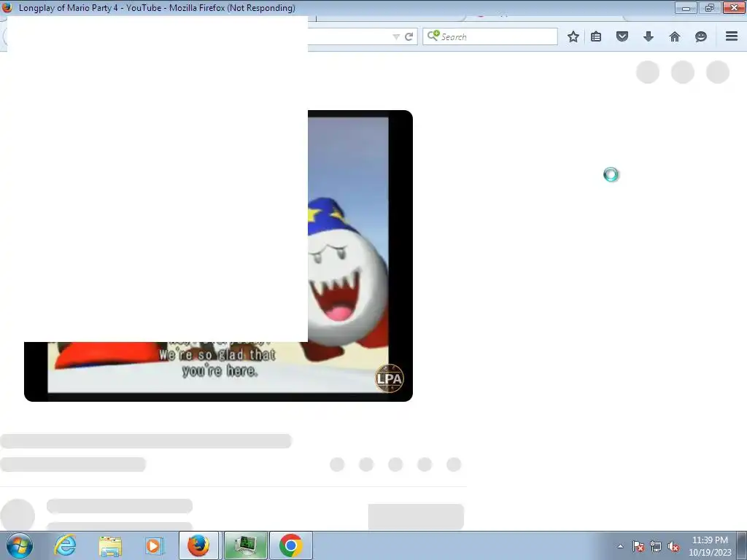This screenshot has width=747, height=560.
Task: Switch to Firefox taskbar button
Action: (198, 545)
